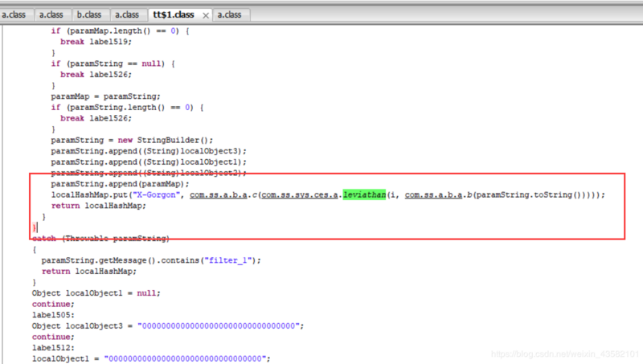643x364 pixels.
Task: Click the line 'paramMap = paramString;'
Action: (x=106, y=96)
